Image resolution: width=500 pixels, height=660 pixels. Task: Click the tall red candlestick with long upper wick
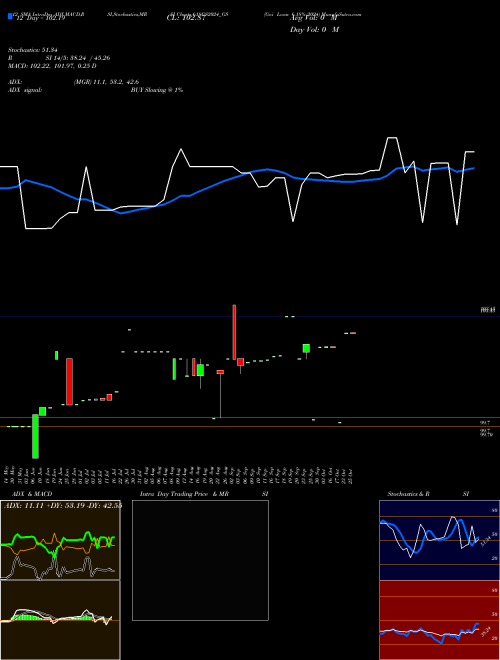tap(234, 332)
